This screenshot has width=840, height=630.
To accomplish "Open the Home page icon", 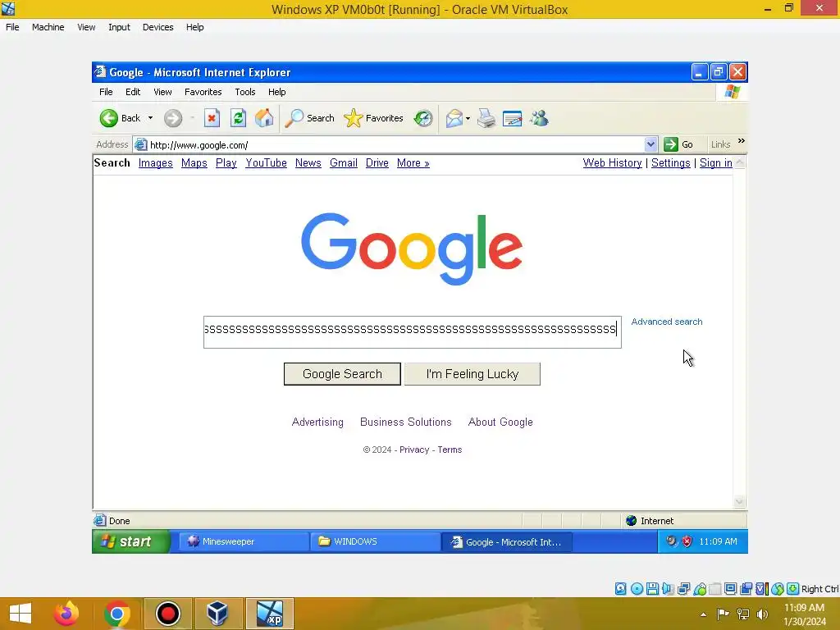I will pos(264,118).
